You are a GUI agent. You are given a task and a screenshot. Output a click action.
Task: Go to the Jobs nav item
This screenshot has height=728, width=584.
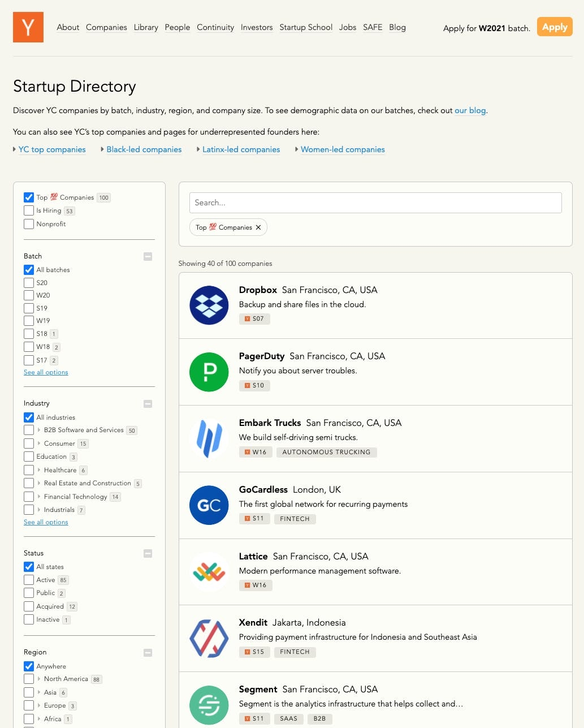point(348,27)
